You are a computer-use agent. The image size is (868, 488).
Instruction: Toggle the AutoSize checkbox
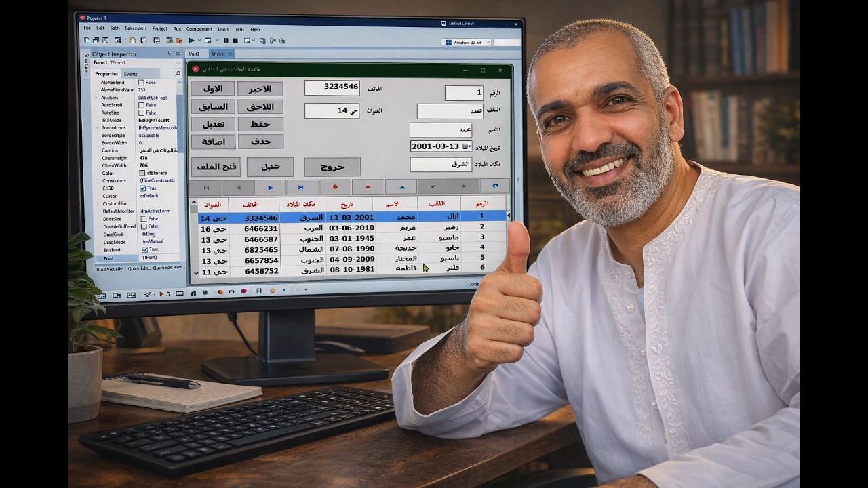pyautogui.click(x=141, y=113)
